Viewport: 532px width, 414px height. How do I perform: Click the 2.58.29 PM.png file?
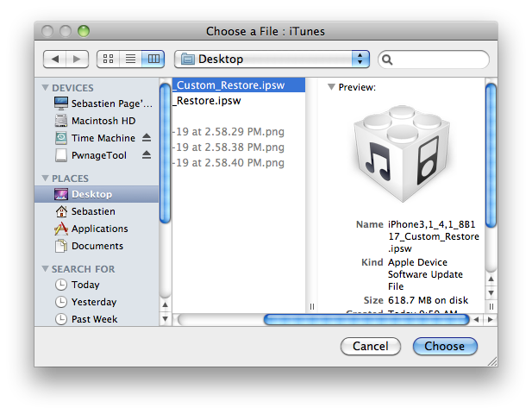click(239, 132)
